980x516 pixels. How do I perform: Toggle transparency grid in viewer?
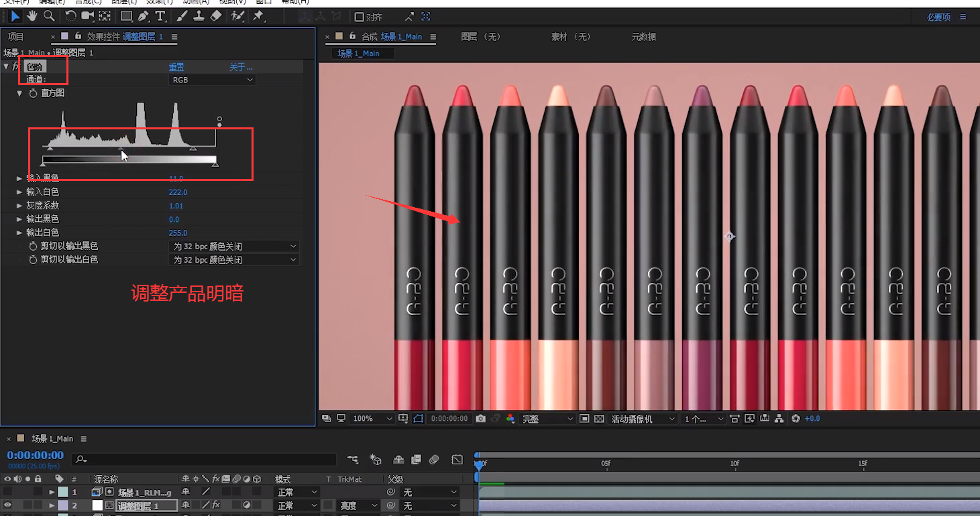point(599,418)
